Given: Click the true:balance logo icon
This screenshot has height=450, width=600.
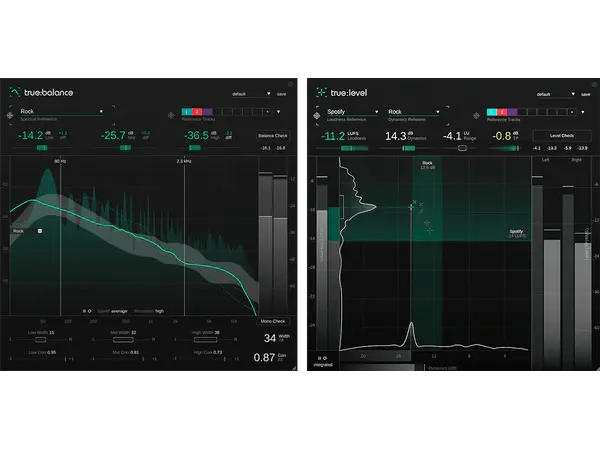Looking at the screenshot, I should pos(15,92).
